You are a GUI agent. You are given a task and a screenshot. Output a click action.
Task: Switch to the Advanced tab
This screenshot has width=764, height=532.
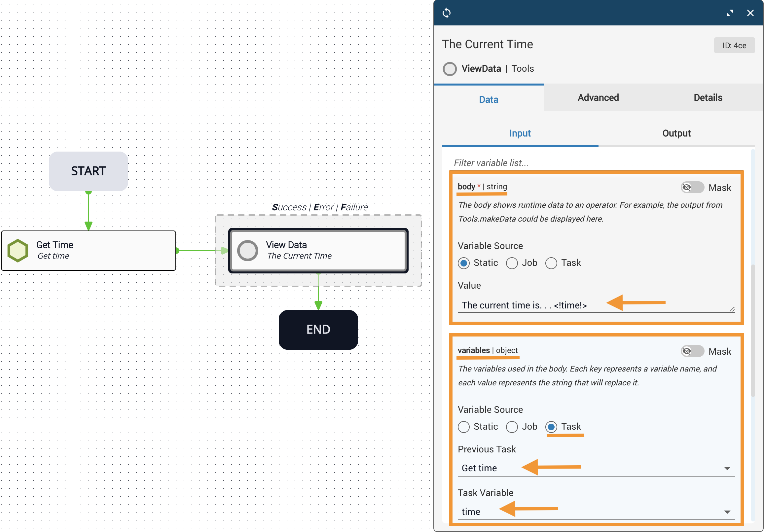598,98
